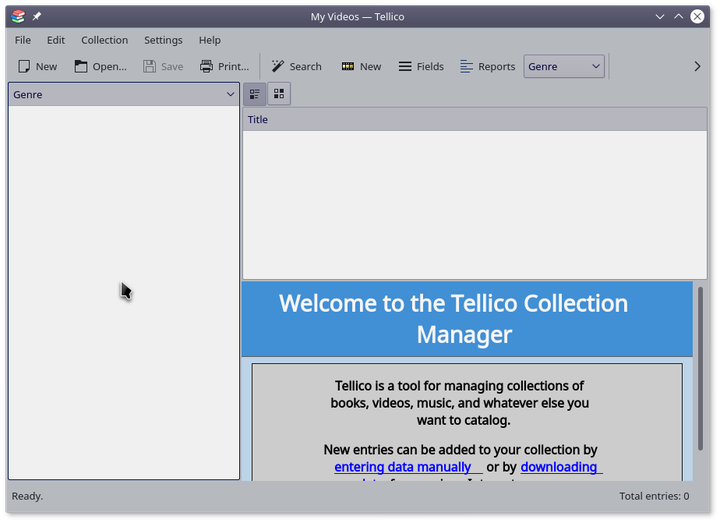Image resolution: width=720 pixels, height=523 pixels.
Task: Open the collection Fields editor
Action: [420, 67]
